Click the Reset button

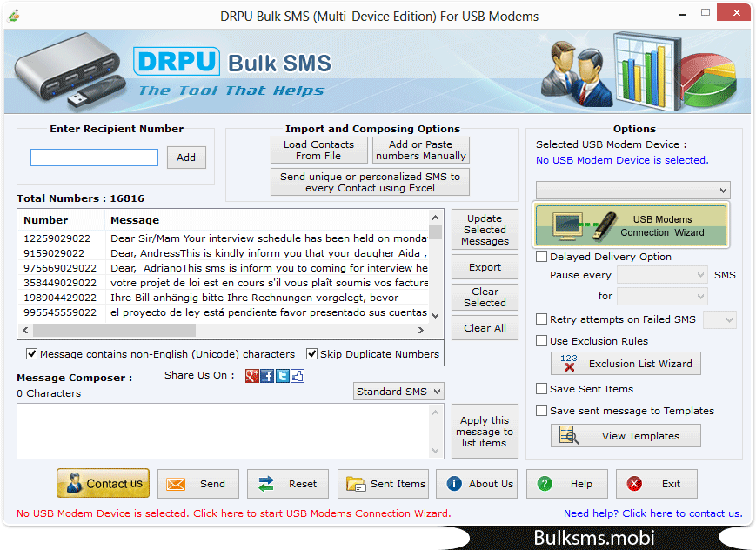pos(288,484)
